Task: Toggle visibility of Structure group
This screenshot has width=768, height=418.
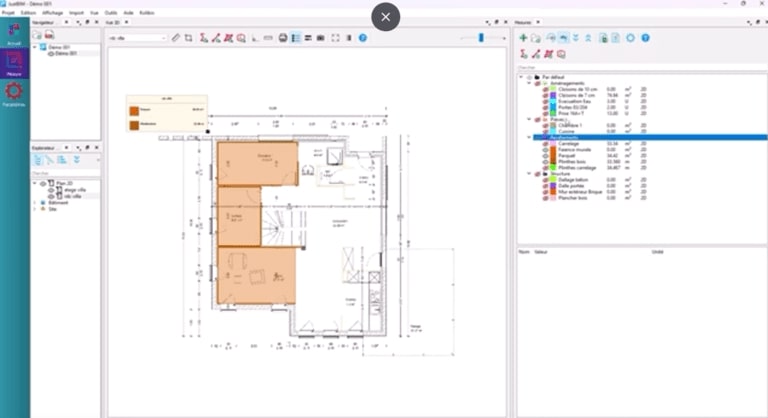Action: click(x=537, y=174)
